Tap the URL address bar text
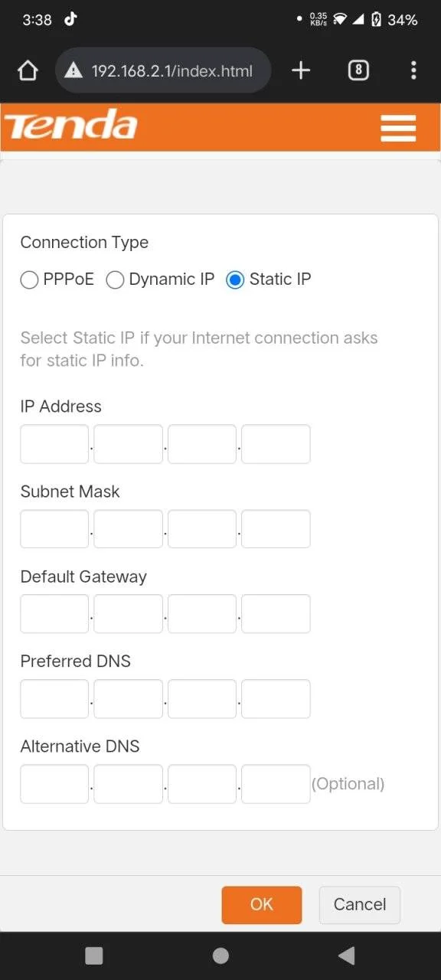The image size is (441, 980). (171, 71)
